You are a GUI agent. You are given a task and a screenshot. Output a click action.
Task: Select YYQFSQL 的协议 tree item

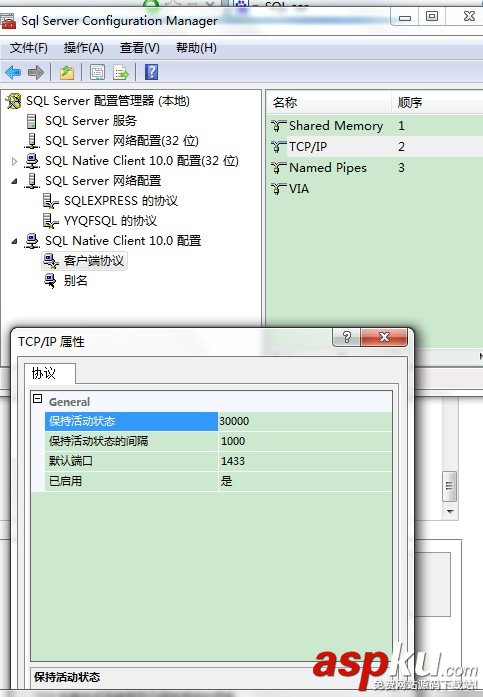pyautogui.click(x=110, y=221)
